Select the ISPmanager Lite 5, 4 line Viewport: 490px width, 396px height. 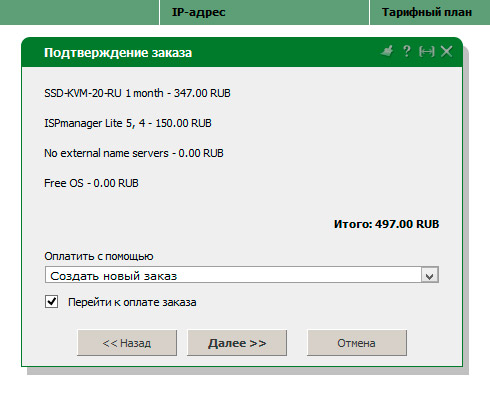click(x=128, y=123)
